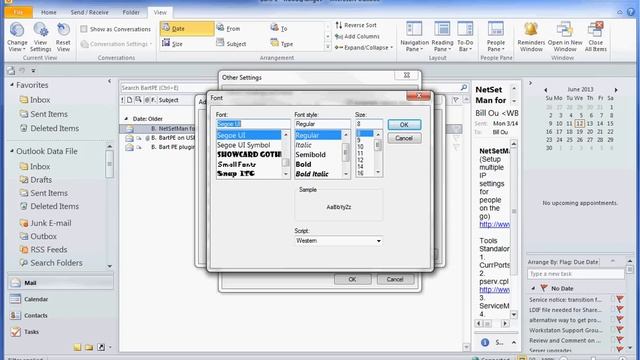Open To-Do Bar options

pyautogui.click(x=465, y=37)
